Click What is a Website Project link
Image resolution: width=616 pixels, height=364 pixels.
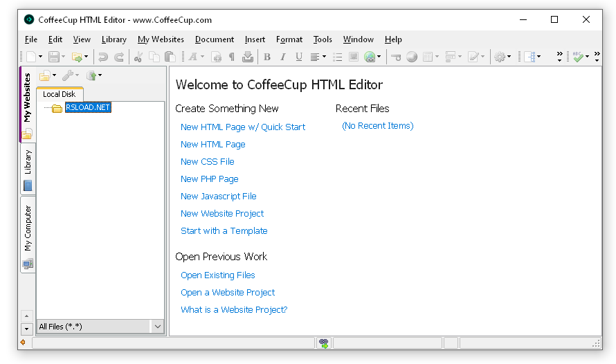tap(234, 310)
